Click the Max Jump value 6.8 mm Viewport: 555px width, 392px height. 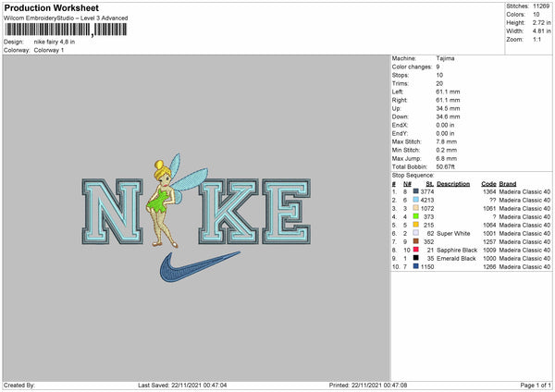(447, 158)
